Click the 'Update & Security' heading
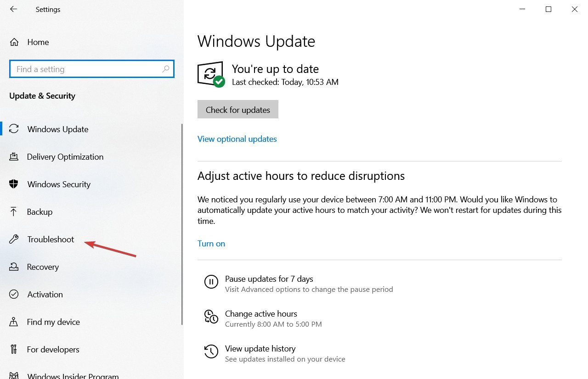The width and height of the screenshot is (588, 379). point(42,96)
